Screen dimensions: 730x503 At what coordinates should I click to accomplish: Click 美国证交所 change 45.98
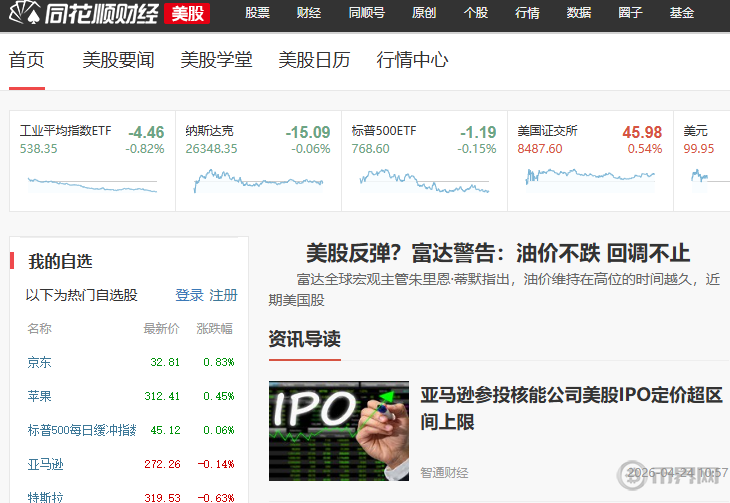coord(642,132)
